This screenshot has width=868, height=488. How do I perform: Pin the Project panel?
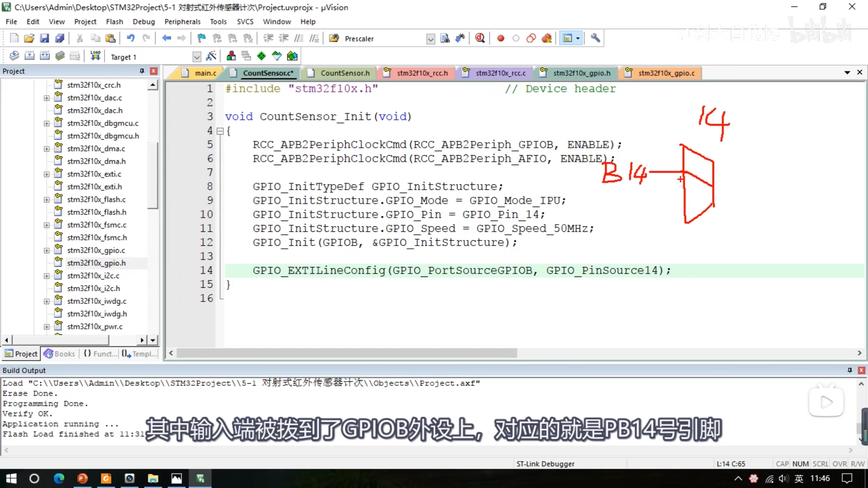coord(142,71)
